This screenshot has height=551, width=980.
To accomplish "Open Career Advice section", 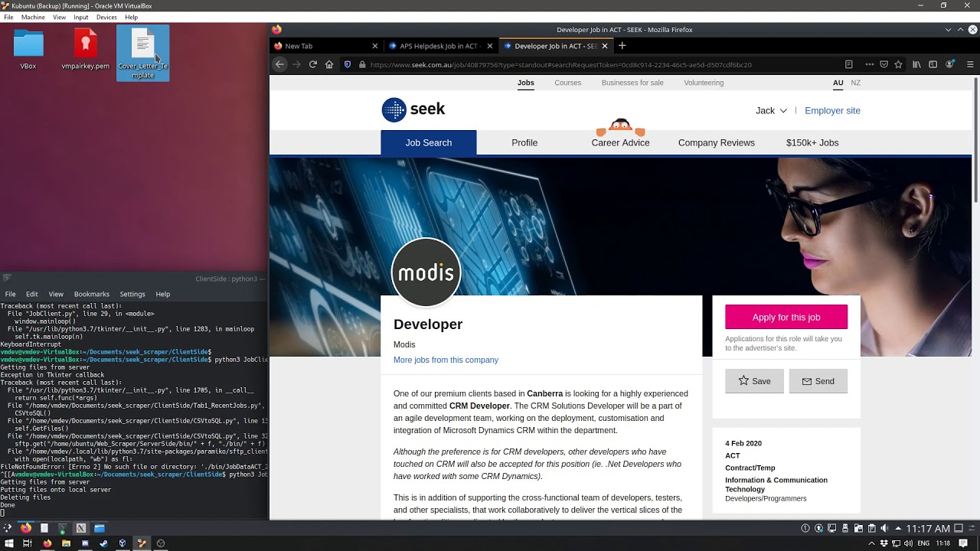I will click(620, 143).
